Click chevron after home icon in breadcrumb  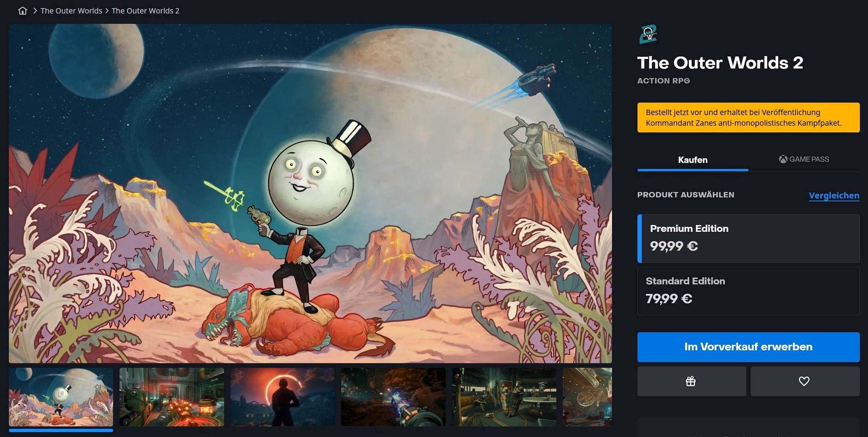point(35,11)
